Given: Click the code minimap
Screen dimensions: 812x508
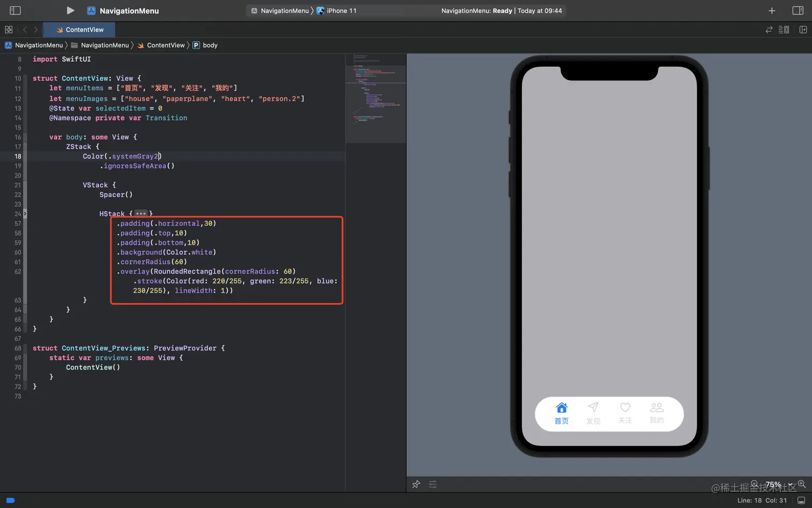Looking at the screenshot, I should coord(375,98).
